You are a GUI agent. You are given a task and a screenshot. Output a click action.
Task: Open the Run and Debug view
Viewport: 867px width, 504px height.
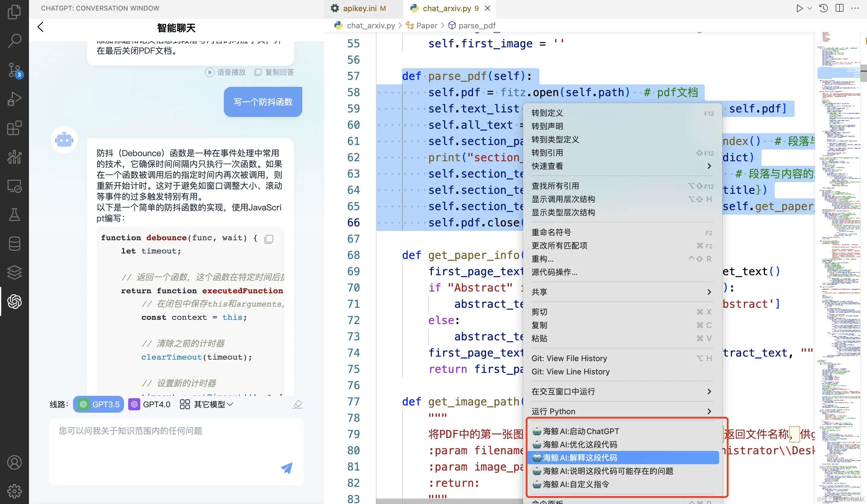[x=14, y=99]
